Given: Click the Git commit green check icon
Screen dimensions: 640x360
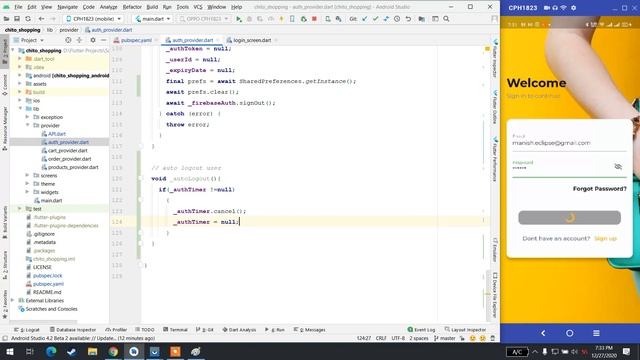Looking at the screenshot, I should pos(375,19).
